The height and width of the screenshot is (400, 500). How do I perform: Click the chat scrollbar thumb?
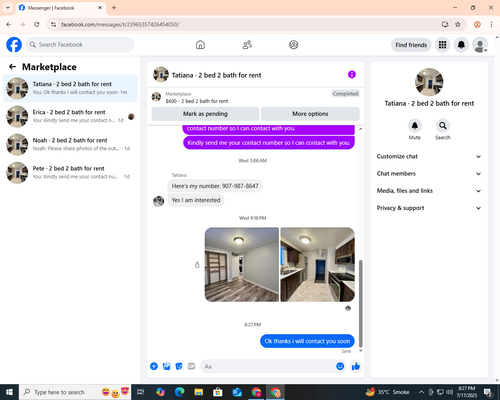360,303
